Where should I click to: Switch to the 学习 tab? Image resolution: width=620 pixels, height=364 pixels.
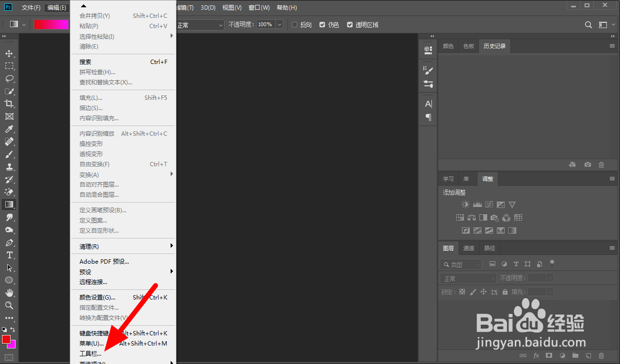click(448, 179)
